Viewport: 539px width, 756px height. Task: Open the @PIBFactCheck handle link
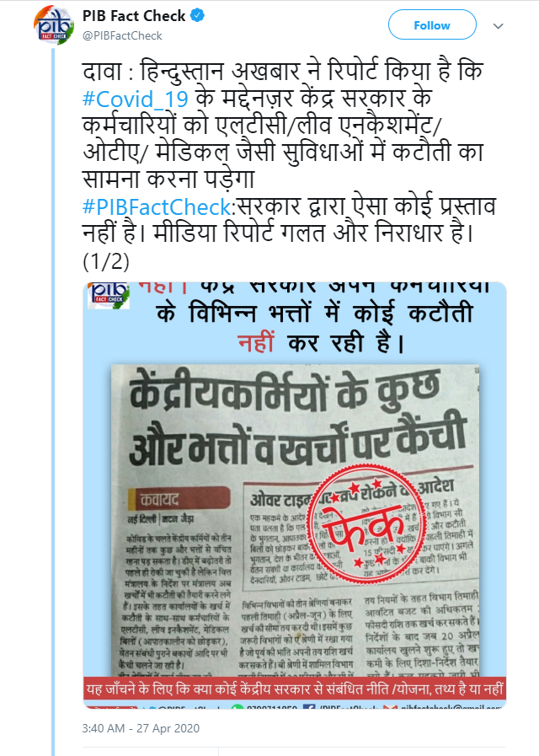tap(122, 35)
